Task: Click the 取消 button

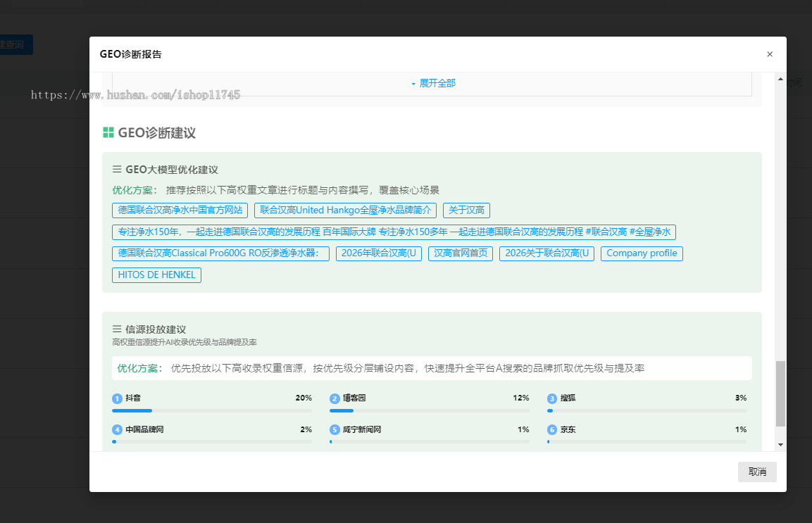Action: point(757,472)
